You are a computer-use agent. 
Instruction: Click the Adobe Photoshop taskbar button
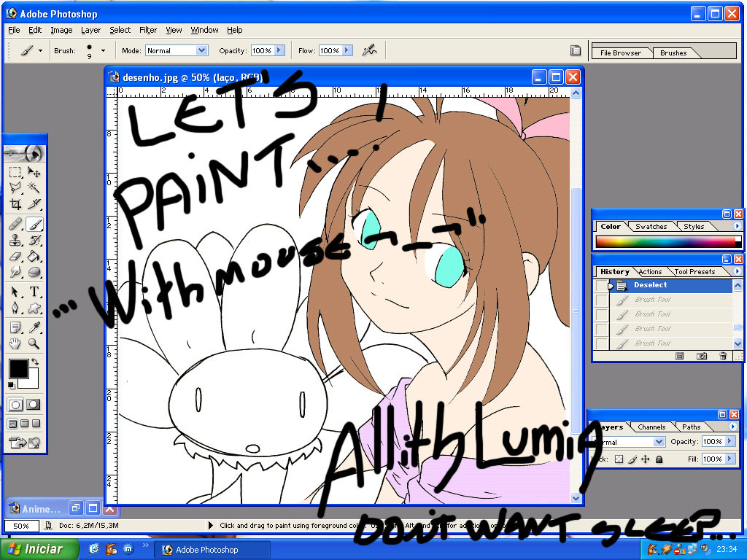pyautogui.click(x=212, y=550)
